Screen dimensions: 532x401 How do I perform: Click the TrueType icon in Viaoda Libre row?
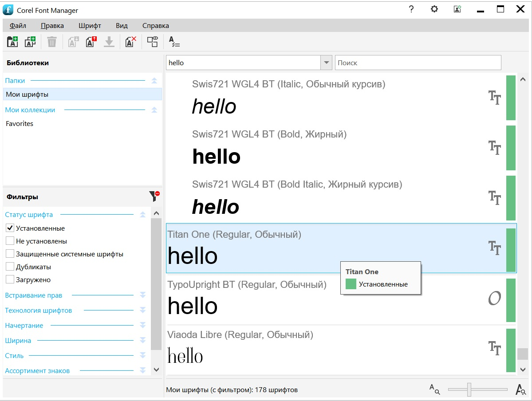(x=494, y=348)
